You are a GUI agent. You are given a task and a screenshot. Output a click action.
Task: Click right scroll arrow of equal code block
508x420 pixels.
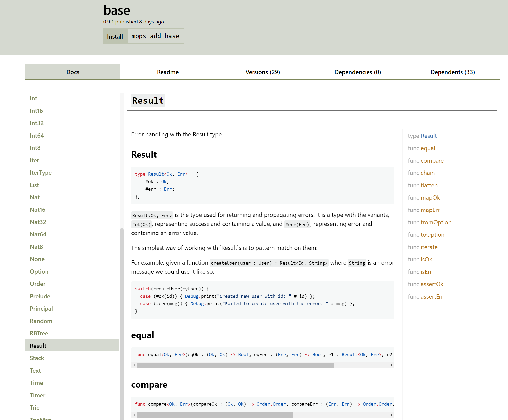click(x=391, y=365)
